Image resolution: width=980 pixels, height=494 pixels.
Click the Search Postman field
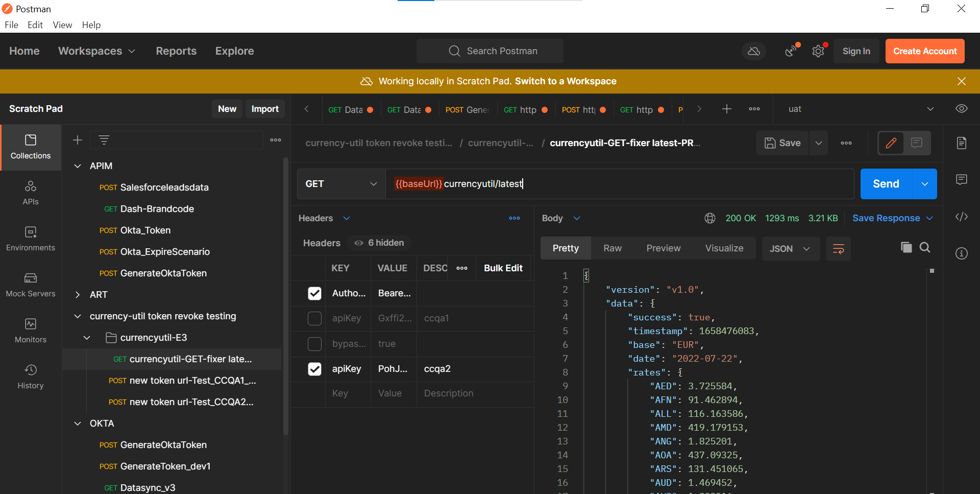point(490,51)
